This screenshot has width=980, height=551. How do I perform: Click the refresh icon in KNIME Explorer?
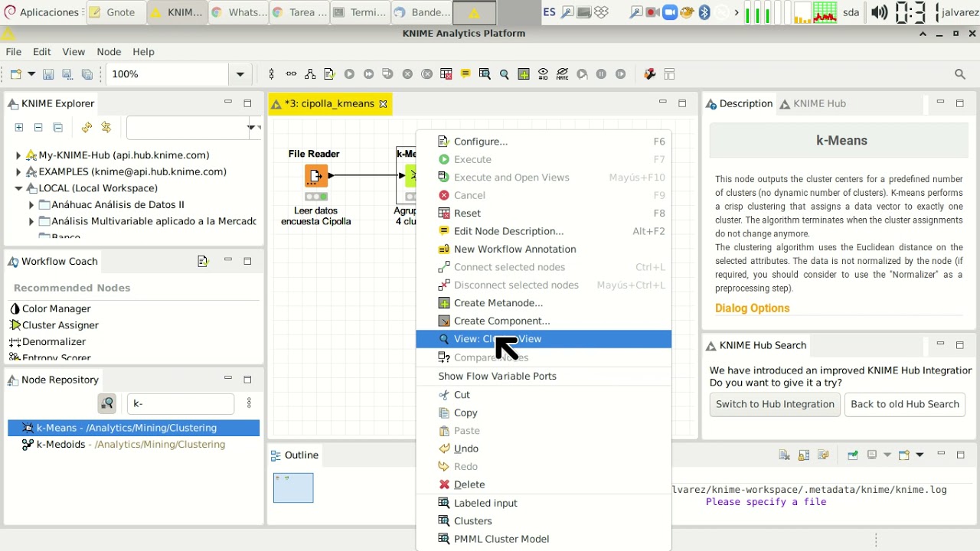tap(87, 128)
